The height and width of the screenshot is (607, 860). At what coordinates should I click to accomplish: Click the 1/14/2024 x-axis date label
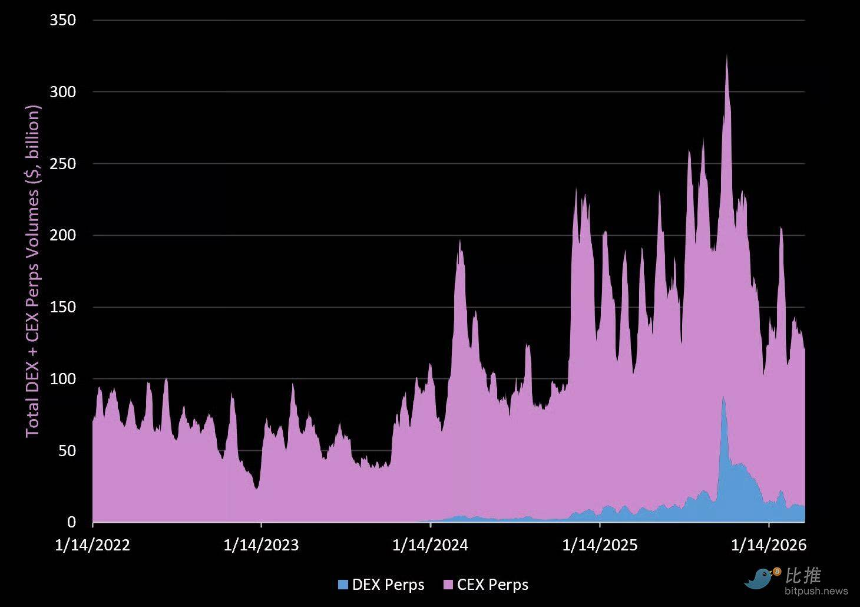point(430,545)
